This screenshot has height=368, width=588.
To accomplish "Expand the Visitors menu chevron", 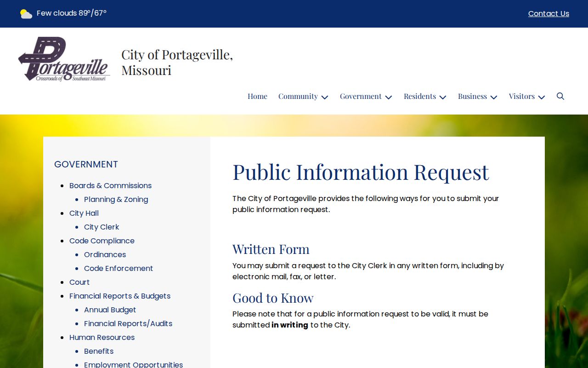I will click(x=542, y=97).
